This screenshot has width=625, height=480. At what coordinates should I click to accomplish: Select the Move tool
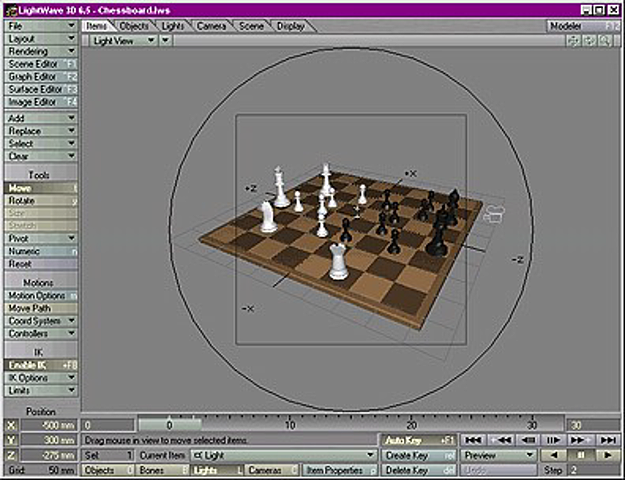coord(41,188)
